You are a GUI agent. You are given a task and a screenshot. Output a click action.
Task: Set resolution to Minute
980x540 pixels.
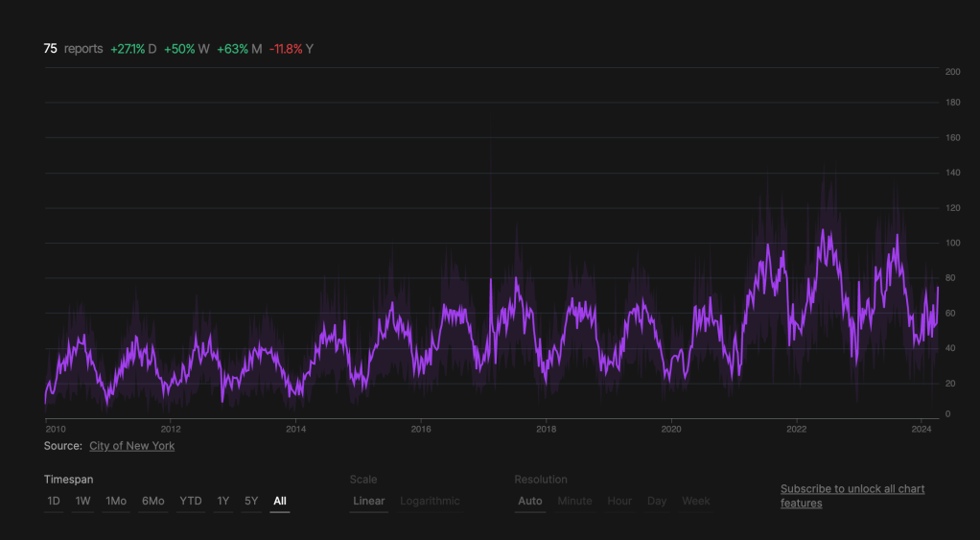tap(574, 501)
